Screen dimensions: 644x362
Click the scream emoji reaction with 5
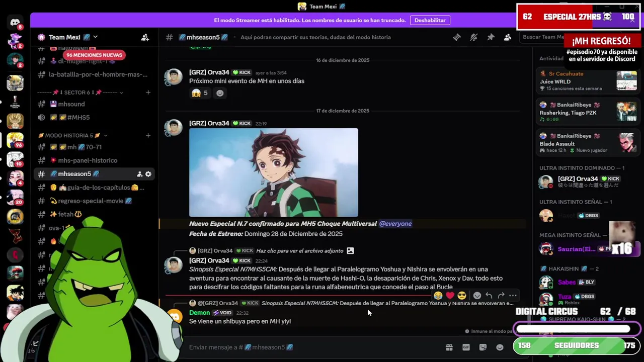click(x=200, y=93)
